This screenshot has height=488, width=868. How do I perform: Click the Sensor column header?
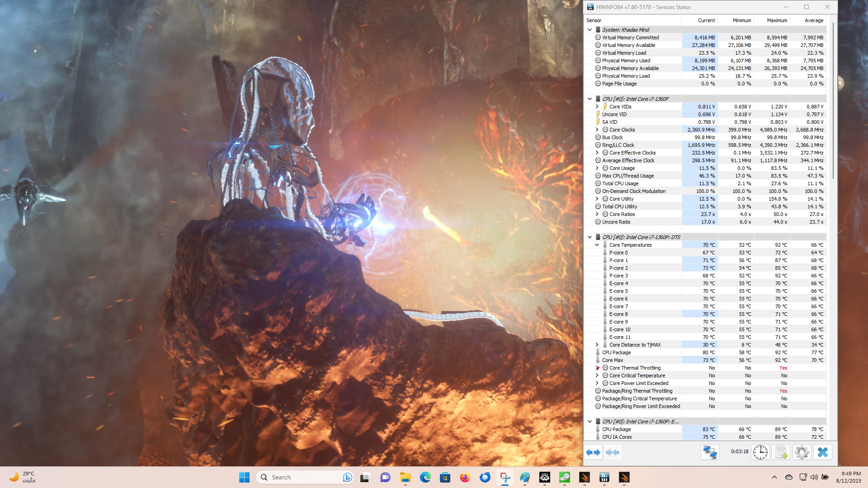[x=632, y=20]
